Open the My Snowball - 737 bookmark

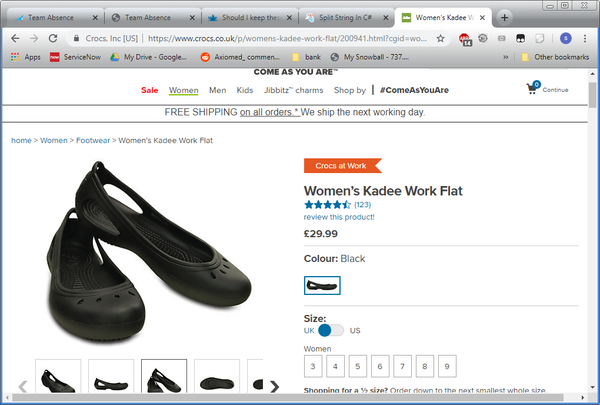pyautogui.click(x=370, y=57)
